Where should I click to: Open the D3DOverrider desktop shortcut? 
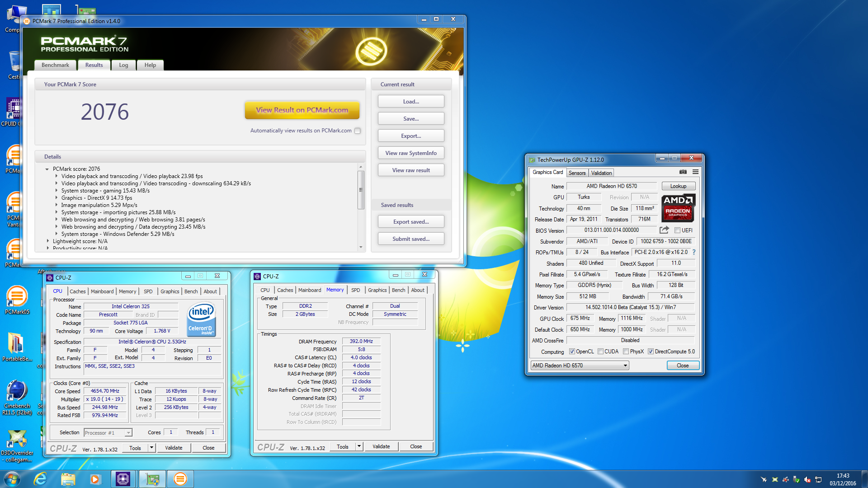coord(17,446)
